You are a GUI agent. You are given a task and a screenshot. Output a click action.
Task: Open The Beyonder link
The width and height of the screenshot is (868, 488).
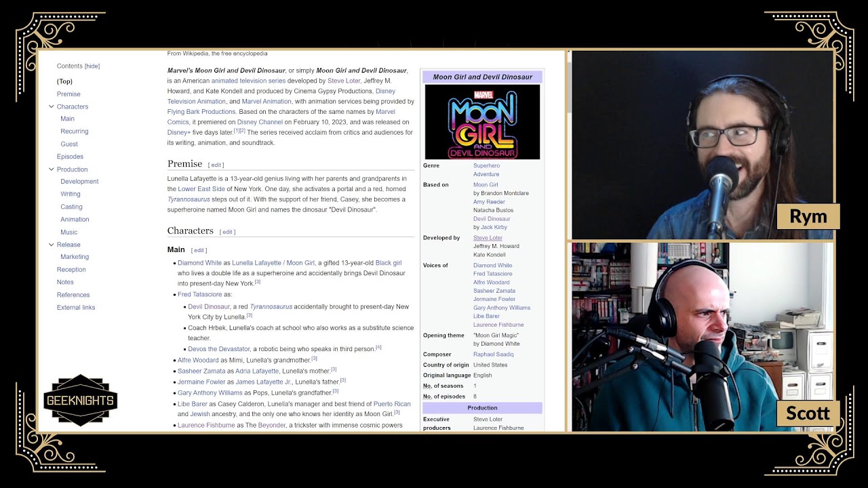tap(266, 426)
